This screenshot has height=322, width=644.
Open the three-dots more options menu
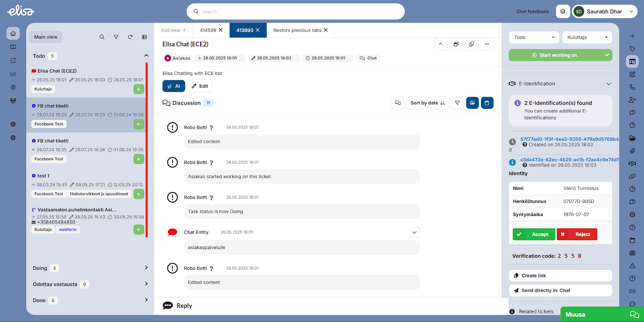(487, 44)
